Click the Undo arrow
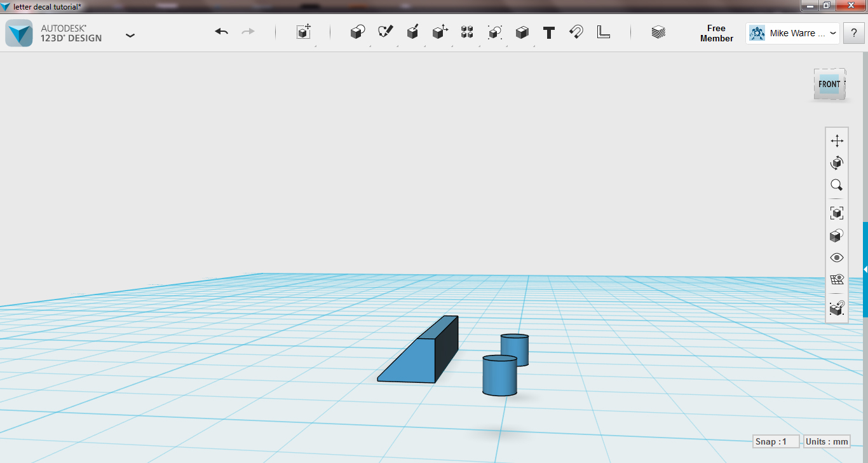This screenshot has width=868, height=463. coord(221,32)
